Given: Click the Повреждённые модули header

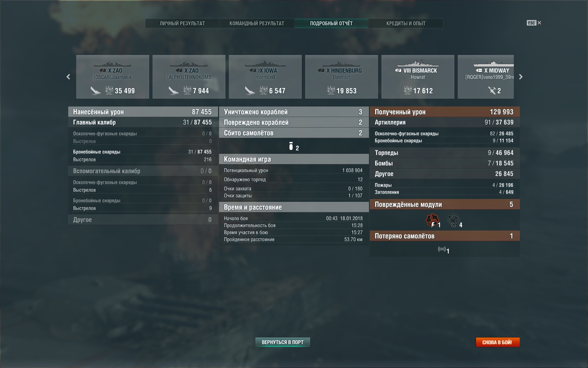Looking at the screenshot, I should [x=445, y=204].
